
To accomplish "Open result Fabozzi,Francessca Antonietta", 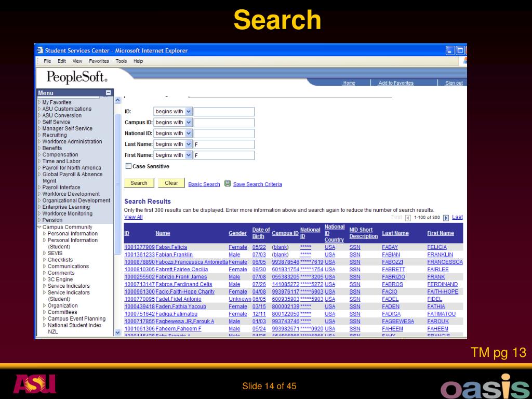I will coord(192,262).
